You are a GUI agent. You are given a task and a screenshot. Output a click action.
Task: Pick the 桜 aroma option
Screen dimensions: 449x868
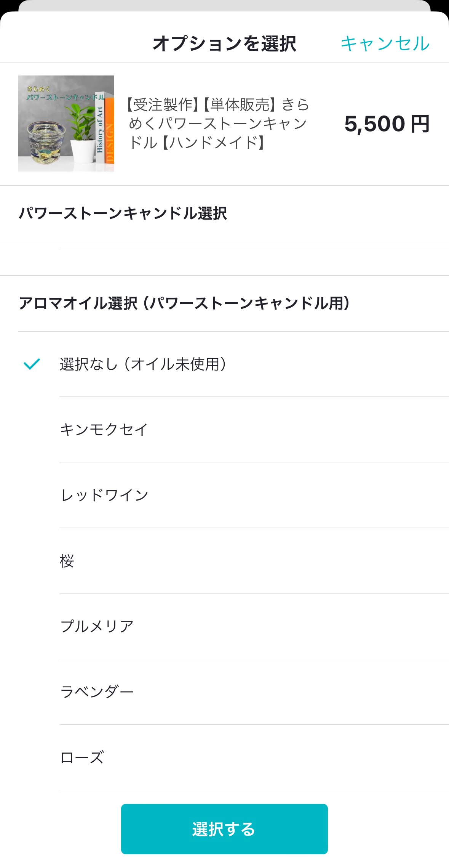(224, 561)
